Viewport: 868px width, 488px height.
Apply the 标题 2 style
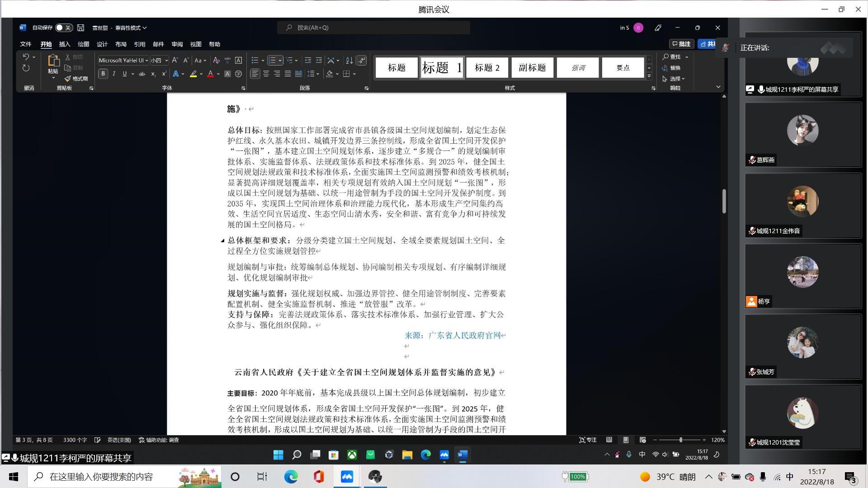(x=487, y=68)
